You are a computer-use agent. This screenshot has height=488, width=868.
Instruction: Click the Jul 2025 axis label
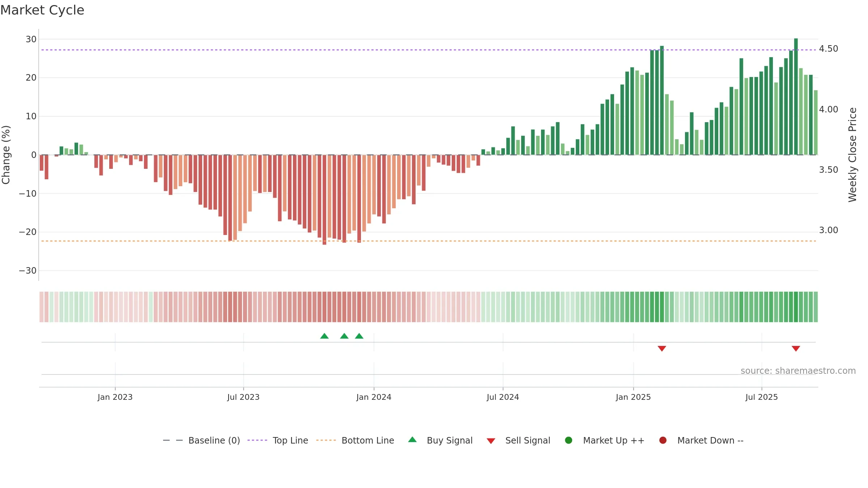tap(762, 397)
